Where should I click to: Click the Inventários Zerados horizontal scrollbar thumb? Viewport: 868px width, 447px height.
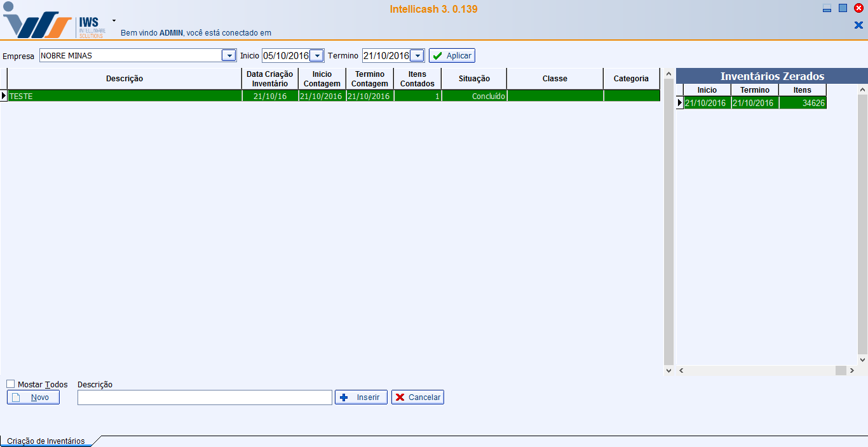click(x=841, y=370)
